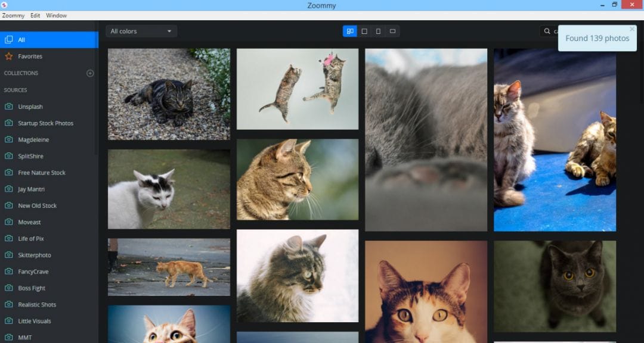Click the SOURCES section header
Viewport: 644px width, 343px height.
click(16, 90)
